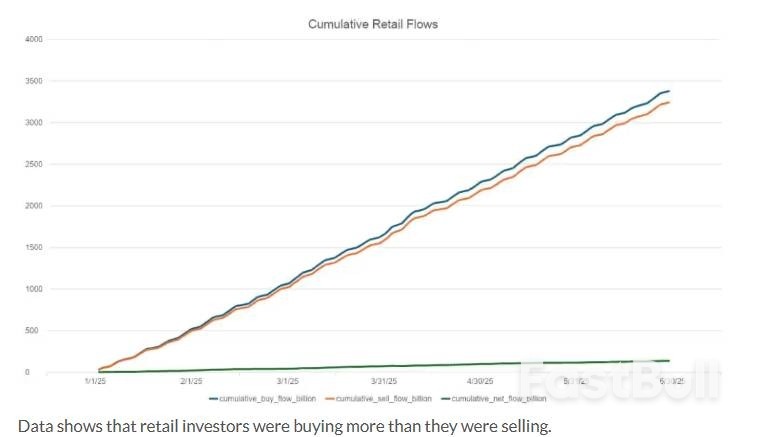Click the 3/1/25 x-axis date label
This screenshot has width=768, height=437.
[286, 381]
